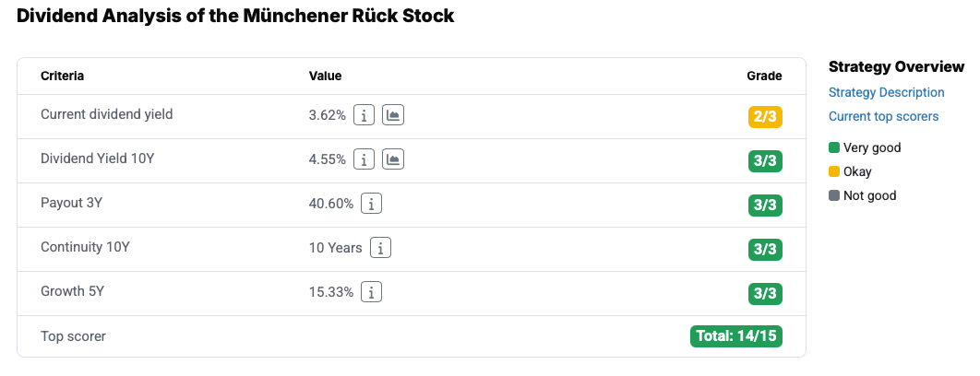Show info for Payout 3Y value
This screenshot has height=376, width=980.
pyautogui.click(x=371, y=204)
